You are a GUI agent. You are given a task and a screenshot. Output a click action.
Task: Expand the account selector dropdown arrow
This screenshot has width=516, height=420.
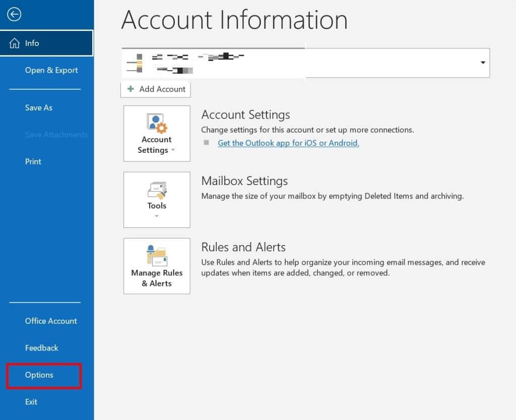coord(482,63)
